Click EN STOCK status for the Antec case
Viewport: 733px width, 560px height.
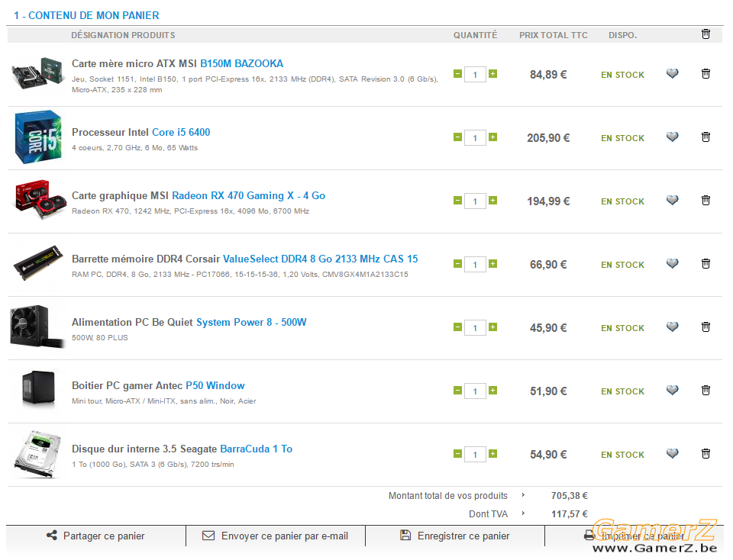[x=623, y=391]
